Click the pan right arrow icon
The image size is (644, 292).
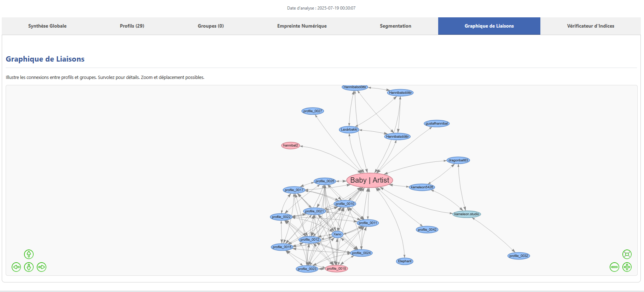[41, 267]
